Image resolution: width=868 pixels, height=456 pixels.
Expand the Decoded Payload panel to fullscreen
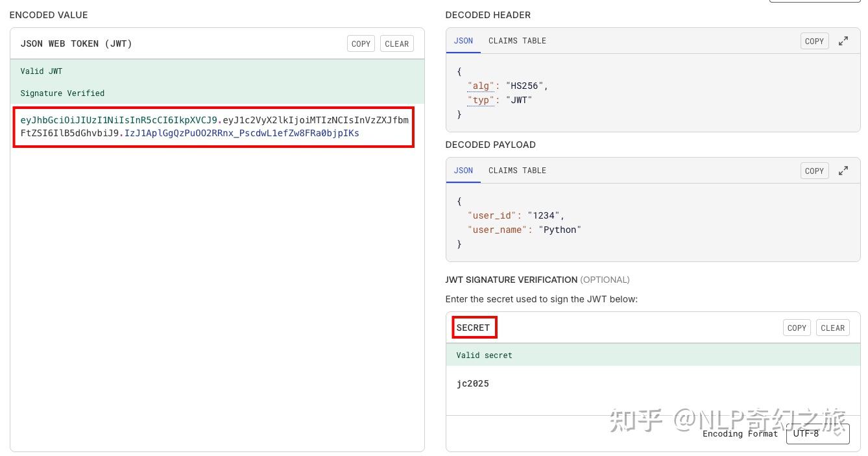coord(843,171)
